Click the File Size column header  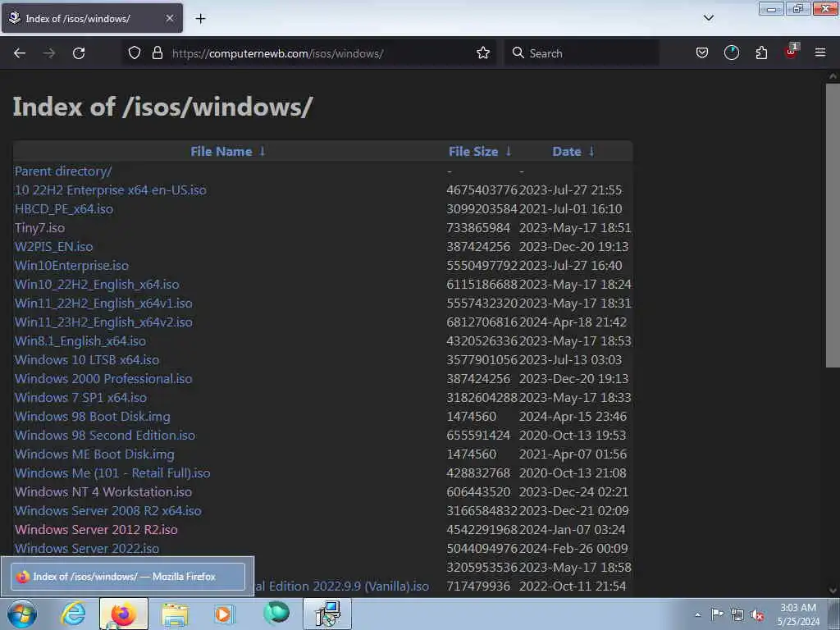point(473,152)
